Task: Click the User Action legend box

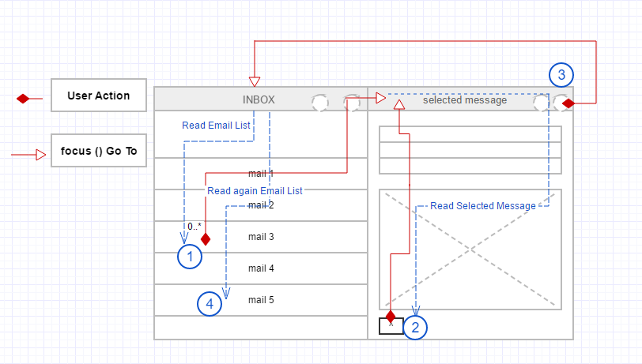Action: coord(99,96)
